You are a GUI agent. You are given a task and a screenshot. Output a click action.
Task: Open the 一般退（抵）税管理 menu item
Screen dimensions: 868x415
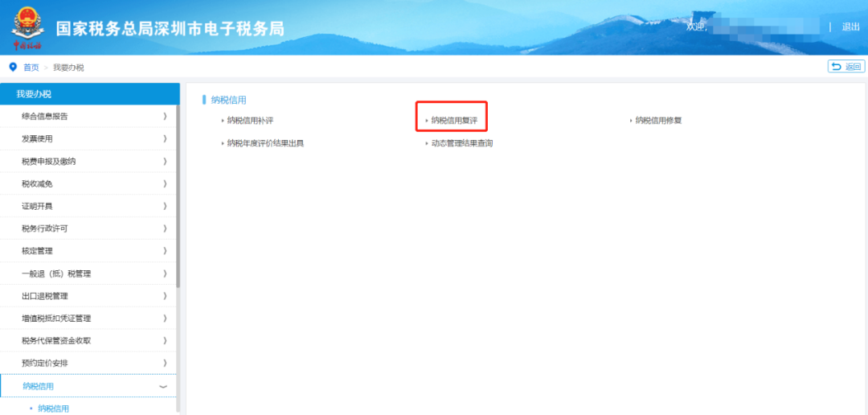click(90, 273)
